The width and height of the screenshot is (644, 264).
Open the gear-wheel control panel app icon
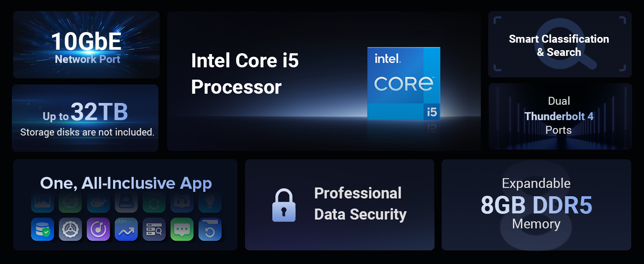[70, 229]
